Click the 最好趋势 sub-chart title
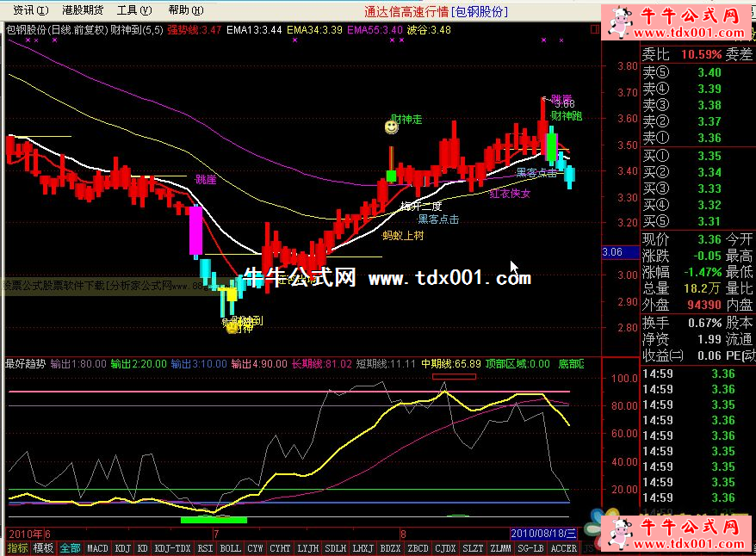This screenshot has height=556, width=756. pyautogui.click(x=25, y=364)
